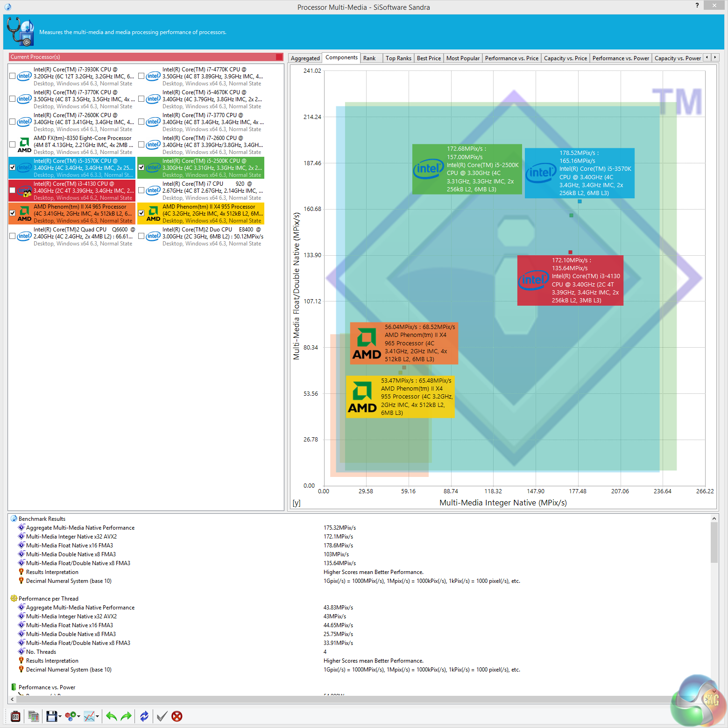The image size is (728, 728).
Task: Click the green Performance vs. Power icon
Action: [x=14, y=687]
